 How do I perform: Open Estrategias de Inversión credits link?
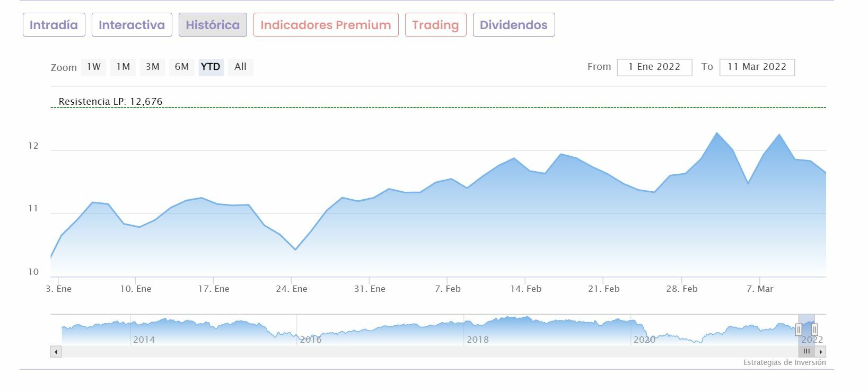coord(784,363)
